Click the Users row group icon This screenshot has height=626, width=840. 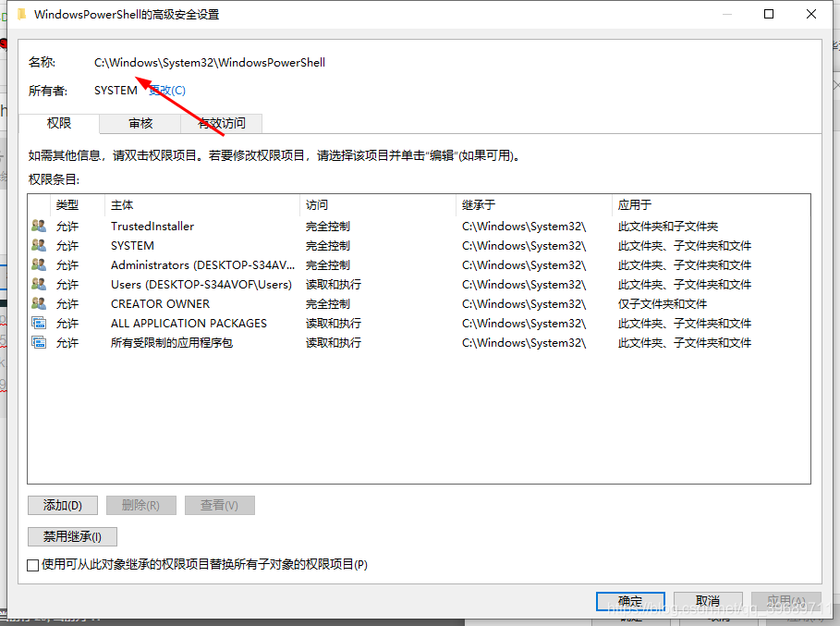click(39, 284)
